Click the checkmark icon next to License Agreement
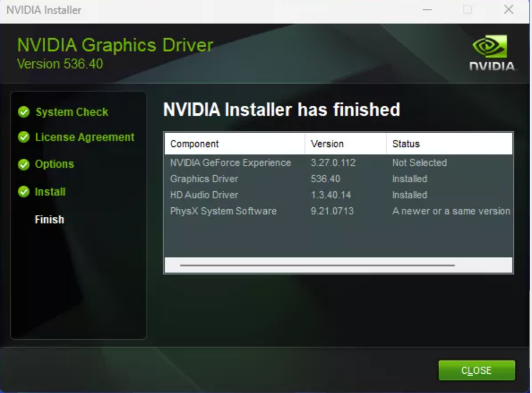Screen dimensions: 532x393 click(24, 137)
